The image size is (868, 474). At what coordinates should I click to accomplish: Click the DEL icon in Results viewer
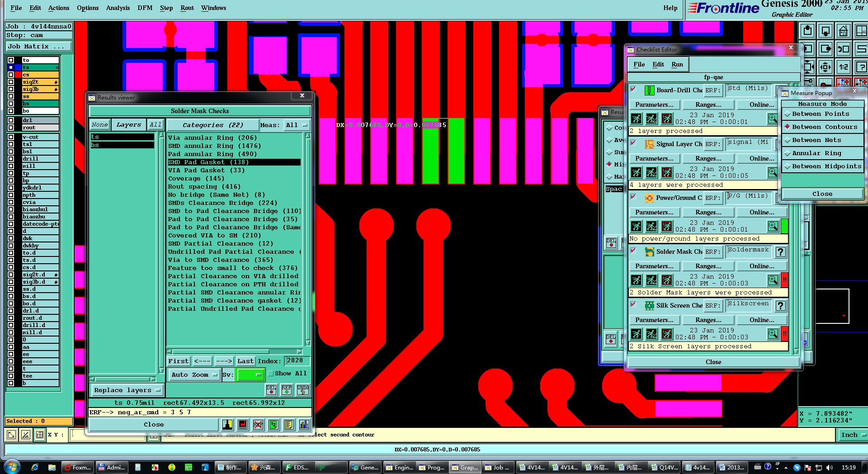271,389
